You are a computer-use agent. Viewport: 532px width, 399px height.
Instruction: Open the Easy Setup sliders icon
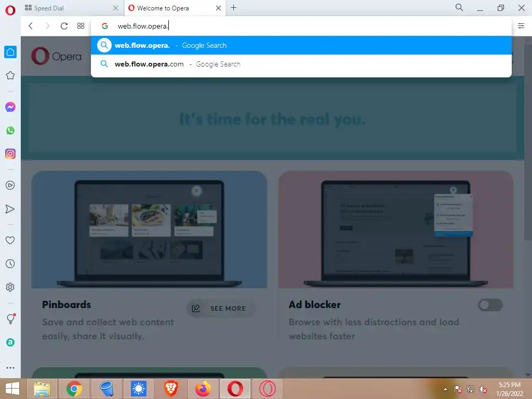pyautogui.click(x=521, y=26)
